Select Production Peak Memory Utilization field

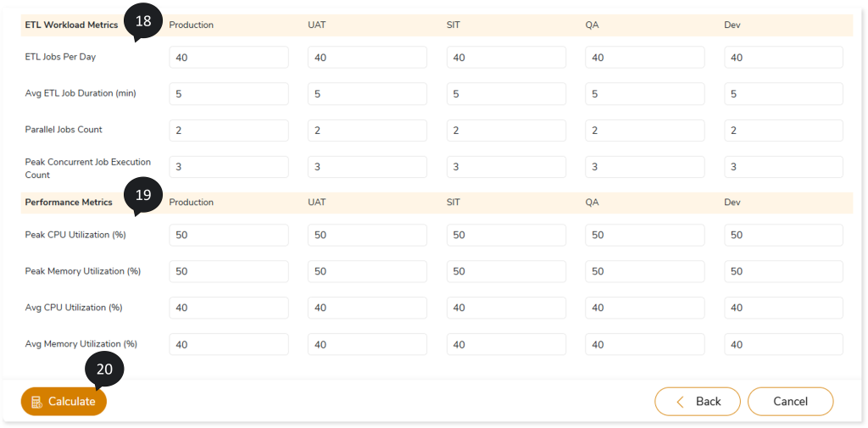(x=229, y=271)
